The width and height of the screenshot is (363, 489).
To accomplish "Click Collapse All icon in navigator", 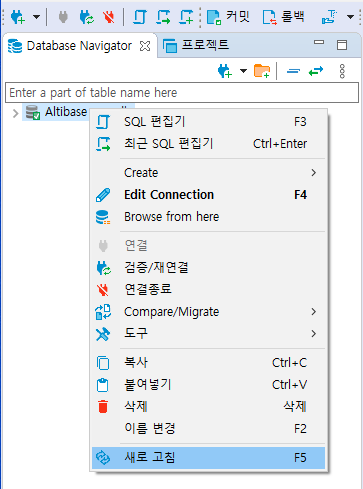I will pyautogui.click(x=293, y=71).
